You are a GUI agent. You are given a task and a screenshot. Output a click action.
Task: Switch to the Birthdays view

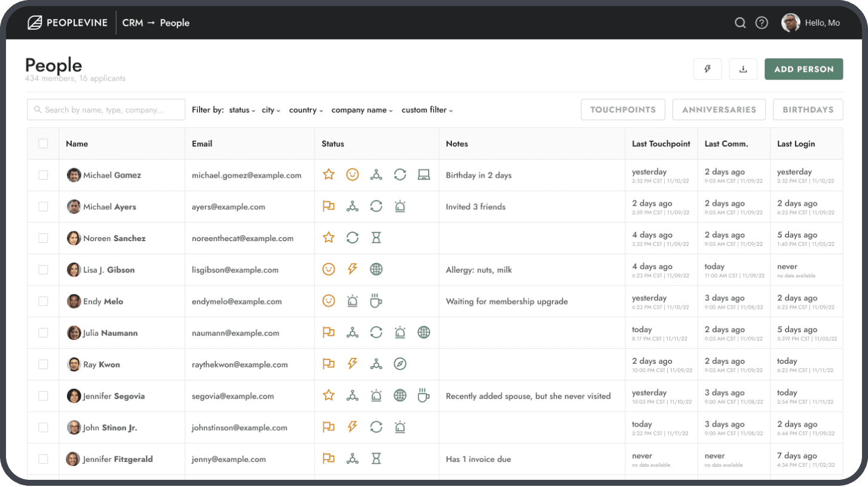pyautogui.click(x=808, y=109)
